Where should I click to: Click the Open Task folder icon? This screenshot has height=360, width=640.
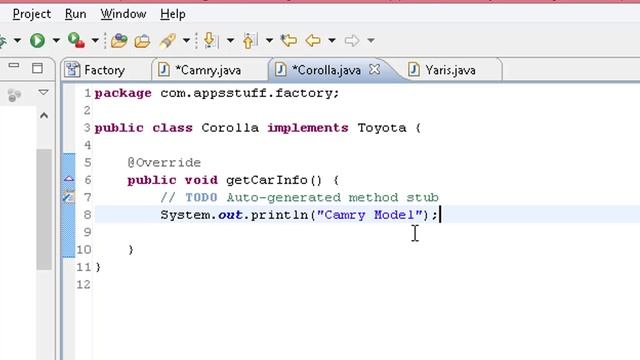point(142,41)
